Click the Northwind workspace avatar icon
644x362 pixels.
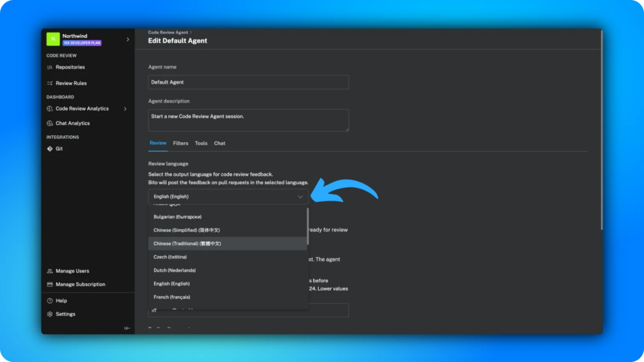click(53, 39)
